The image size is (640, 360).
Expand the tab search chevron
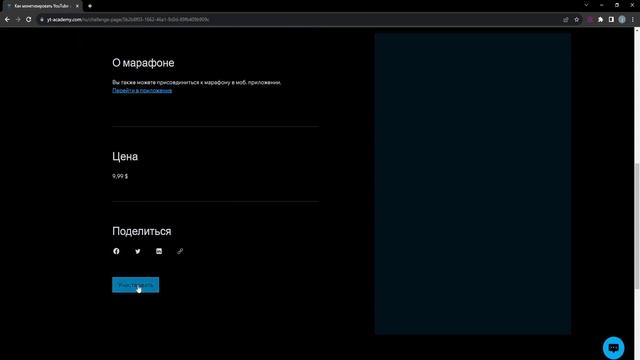point(586,5)
